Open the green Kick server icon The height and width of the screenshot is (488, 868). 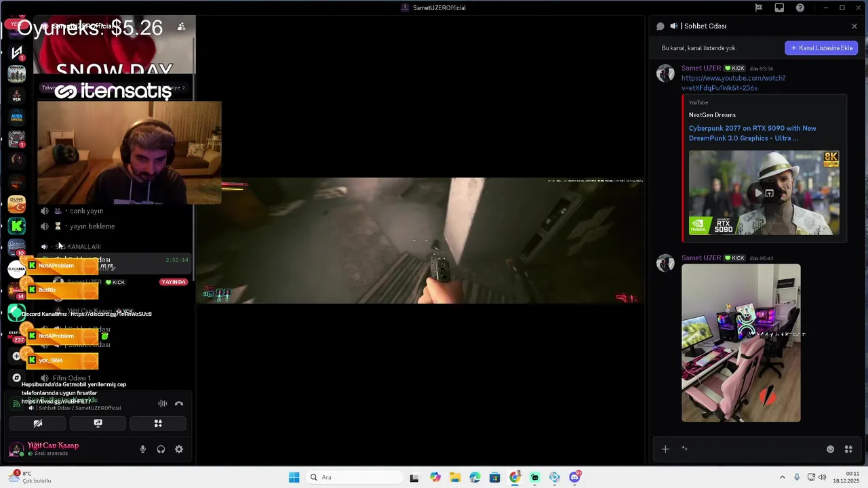[16, 226]
